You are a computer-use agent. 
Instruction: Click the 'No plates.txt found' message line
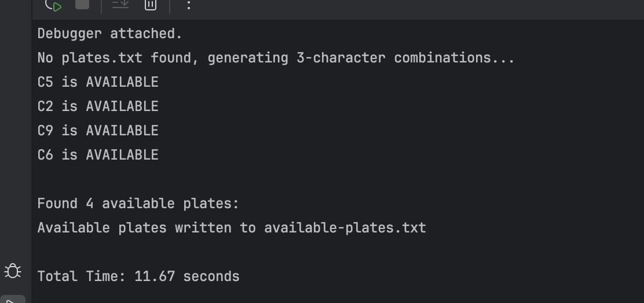coord(276,58)
